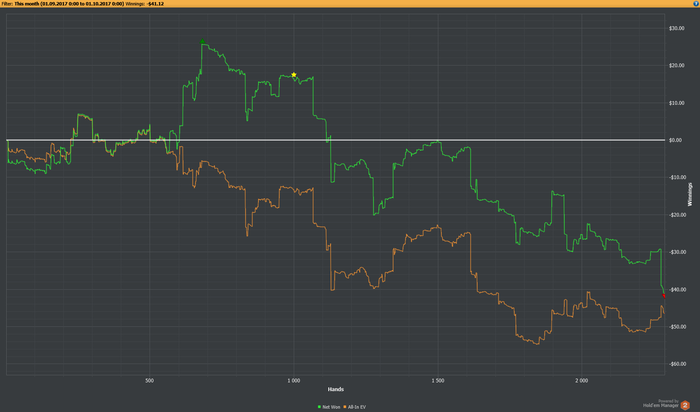Image resolution: width=700 pixels, height=412 pixels.
Task: Click the '$30.00' y-axis label
Action: click(x=676, y=28)
